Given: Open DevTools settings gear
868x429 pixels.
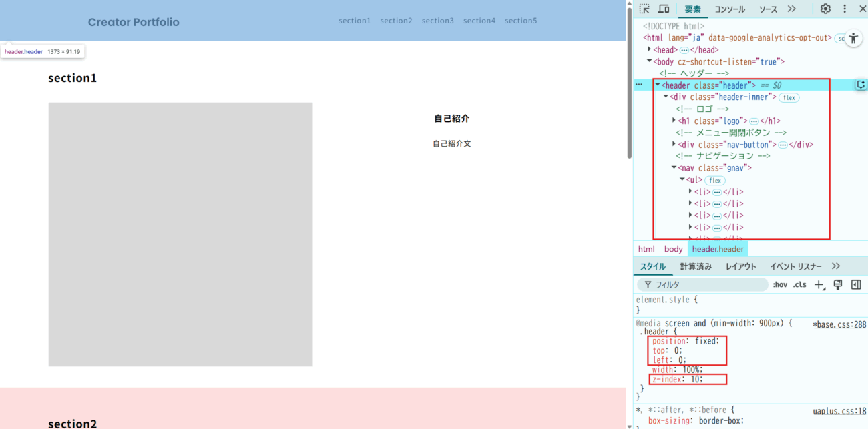Looking at the screenshot, I should [825, 9].
